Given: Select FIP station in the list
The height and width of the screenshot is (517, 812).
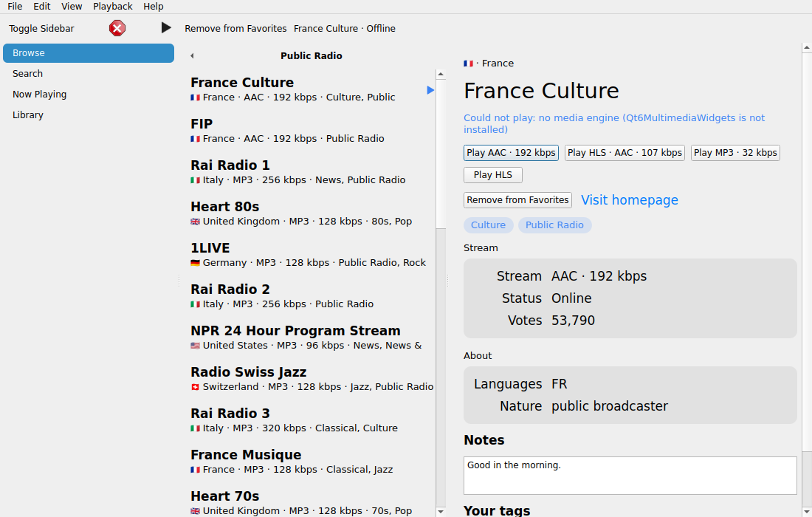Looking at the screenshot, I should pyautogui.click(x=312, y=131).
